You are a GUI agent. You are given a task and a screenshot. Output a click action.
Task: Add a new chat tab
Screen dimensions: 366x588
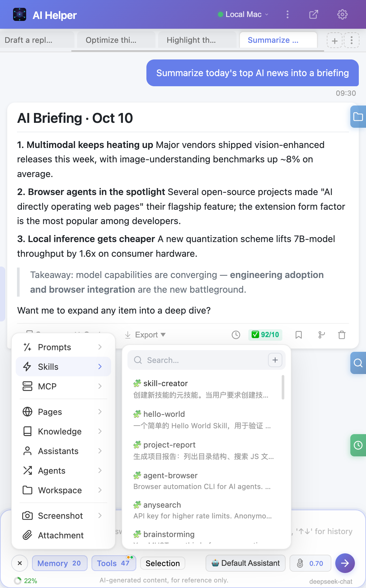click(x=335, y=41)
